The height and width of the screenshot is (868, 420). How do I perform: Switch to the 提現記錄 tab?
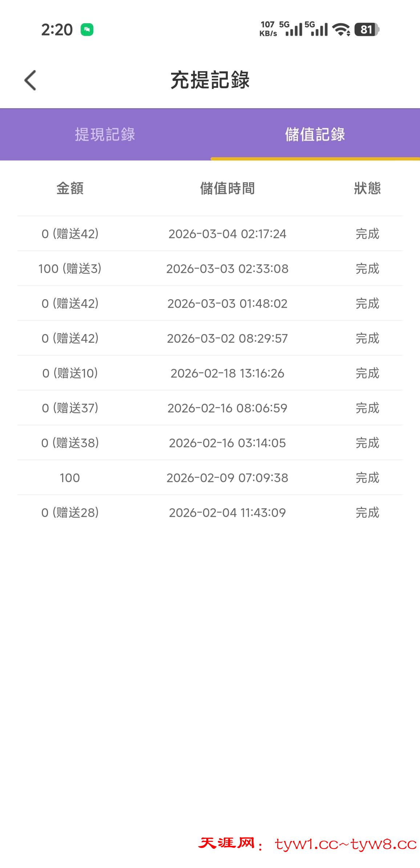click(105, 134)
